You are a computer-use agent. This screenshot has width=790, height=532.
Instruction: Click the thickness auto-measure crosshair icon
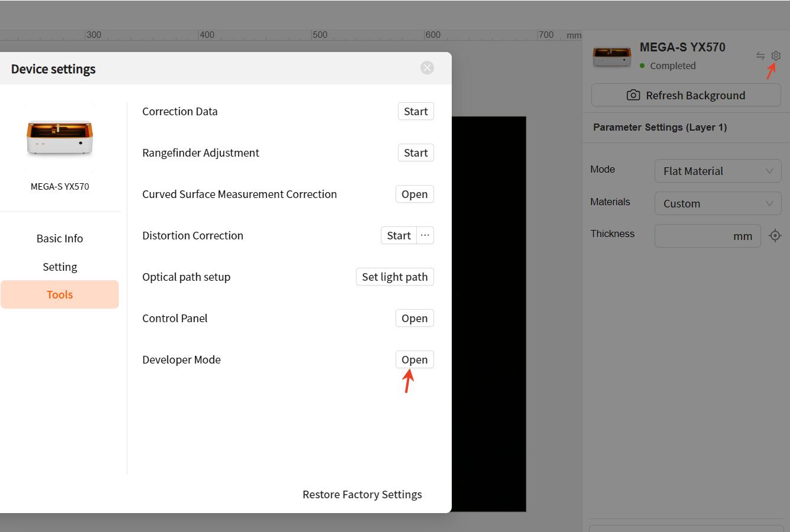click(x=775, y=236)
